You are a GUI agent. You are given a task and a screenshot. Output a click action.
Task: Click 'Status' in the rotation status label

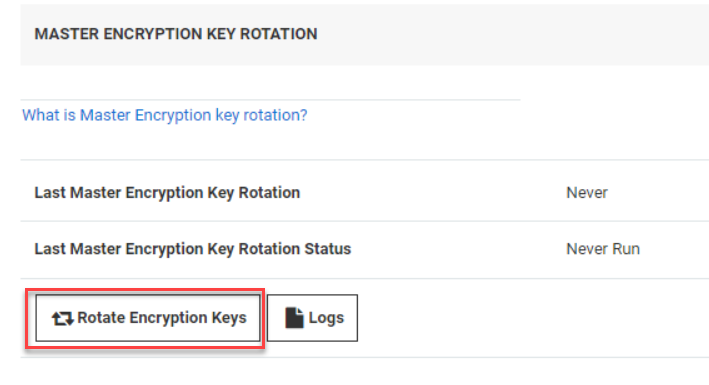pos(328,249)
